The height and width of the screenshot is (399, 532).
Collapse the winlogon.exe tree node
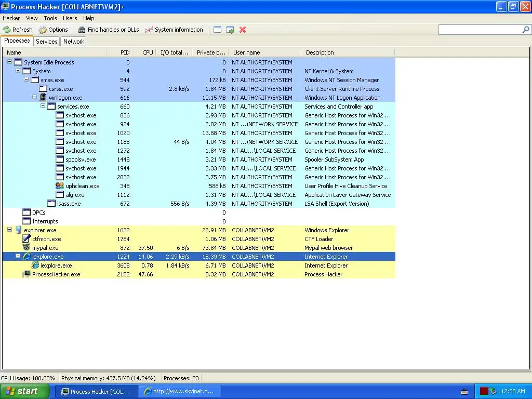pos(35,97)
